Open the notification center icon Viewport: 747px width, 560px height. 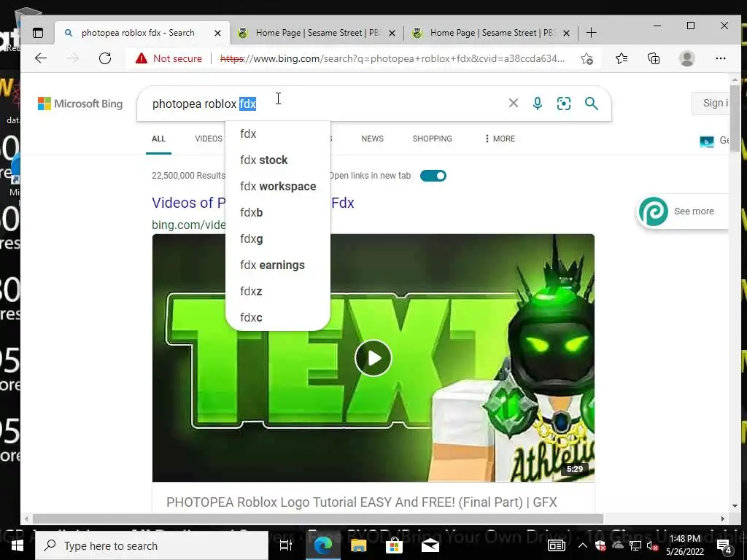pos(724,546)
